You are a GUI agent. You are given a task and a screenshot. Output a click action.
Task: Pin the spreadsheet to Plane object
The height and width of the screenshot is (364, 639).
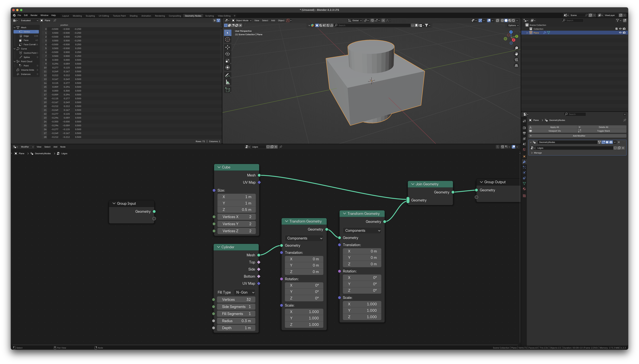55,21
